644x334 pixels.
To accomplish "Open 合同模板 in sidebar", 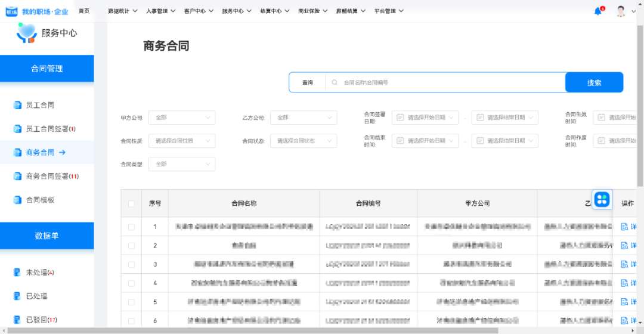I will click(x=40, y=200).
